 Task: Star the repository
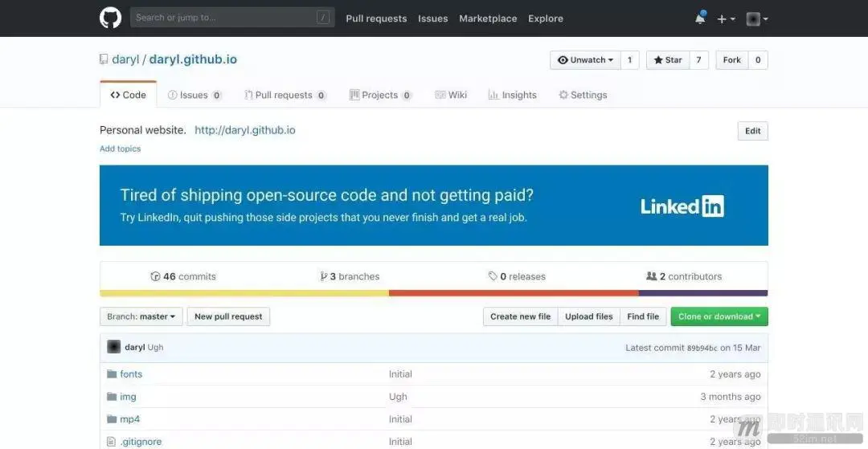[668, 60]
